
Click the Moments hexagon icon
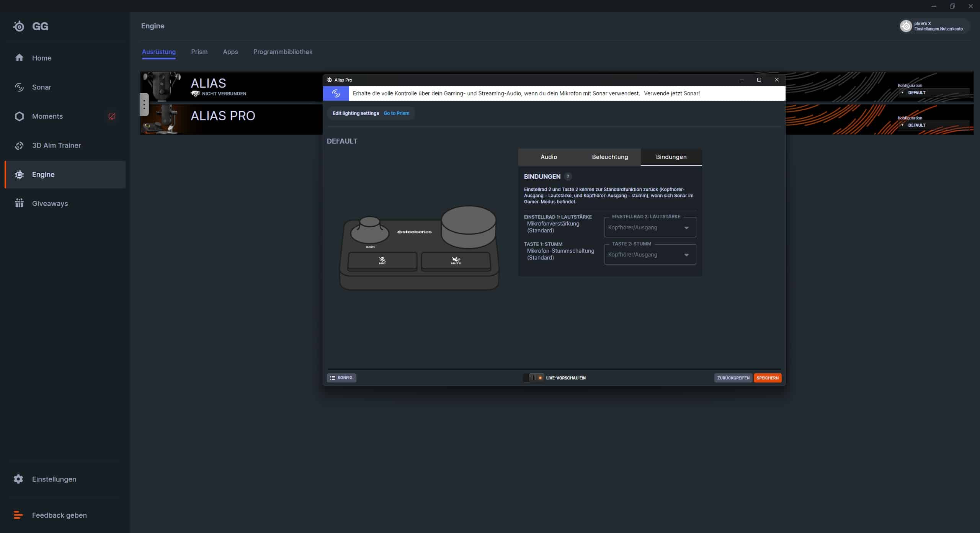click(19, 116)
